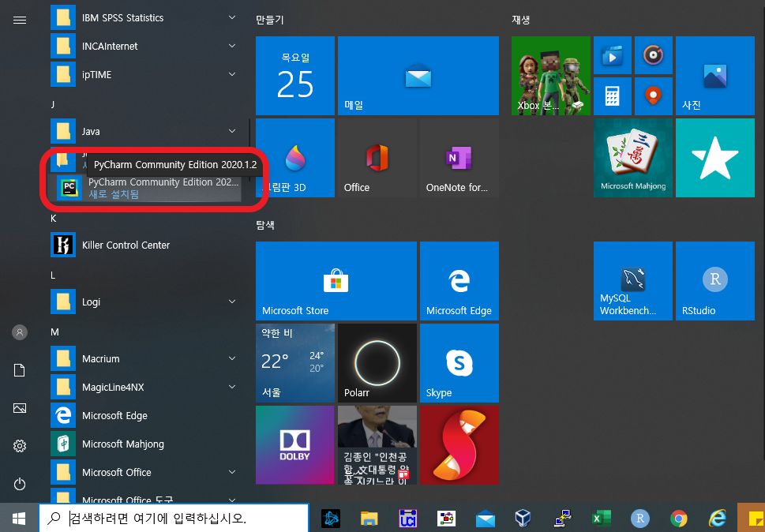Open PyCharm Community Edition from app list
The height and width of the screenshot is (532, 765).
[x=148, y=188]
